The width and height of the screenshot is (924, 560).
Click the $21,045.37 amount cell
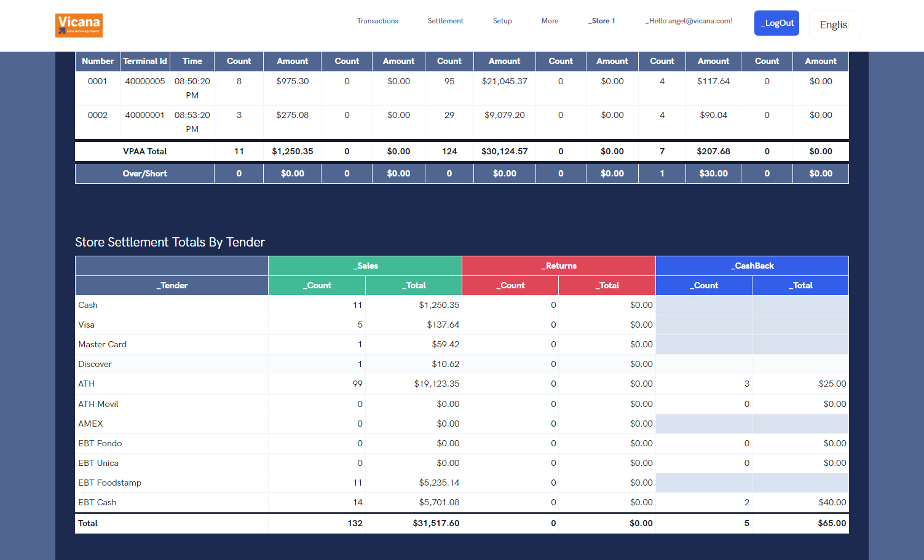(x=505, y=81)
